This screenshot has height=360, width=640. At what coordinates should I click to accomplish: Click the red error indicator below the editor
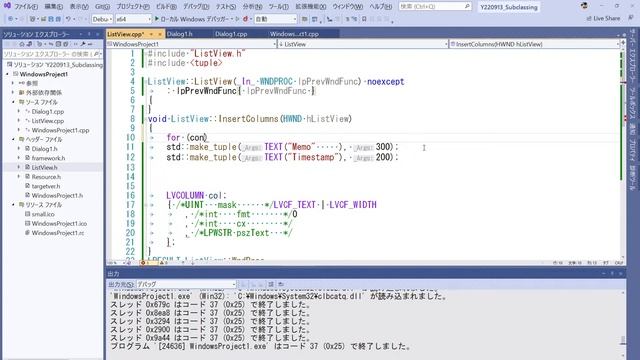pyautogui.click(x=144, y=263)
